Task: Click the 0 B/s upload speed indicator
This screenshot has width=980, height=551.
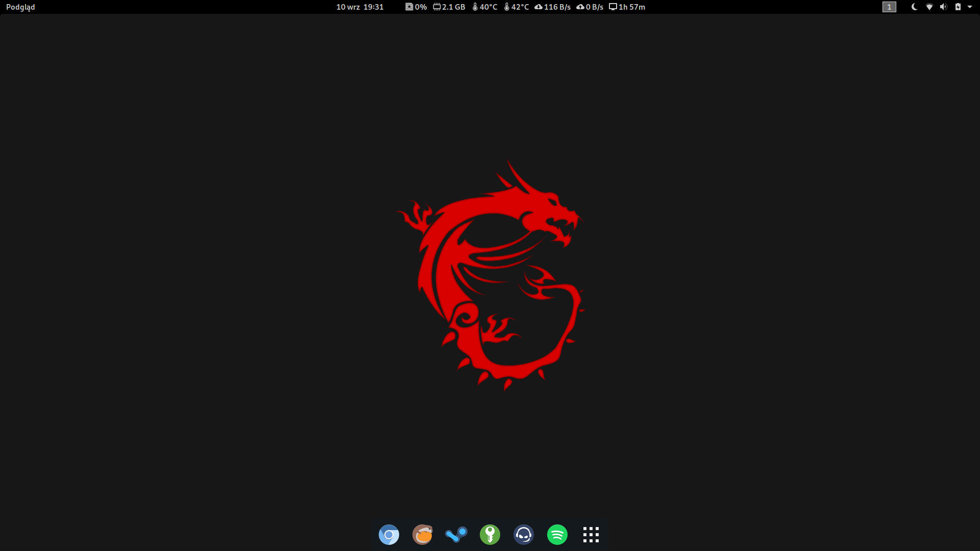Action: [x=590, y=7]
